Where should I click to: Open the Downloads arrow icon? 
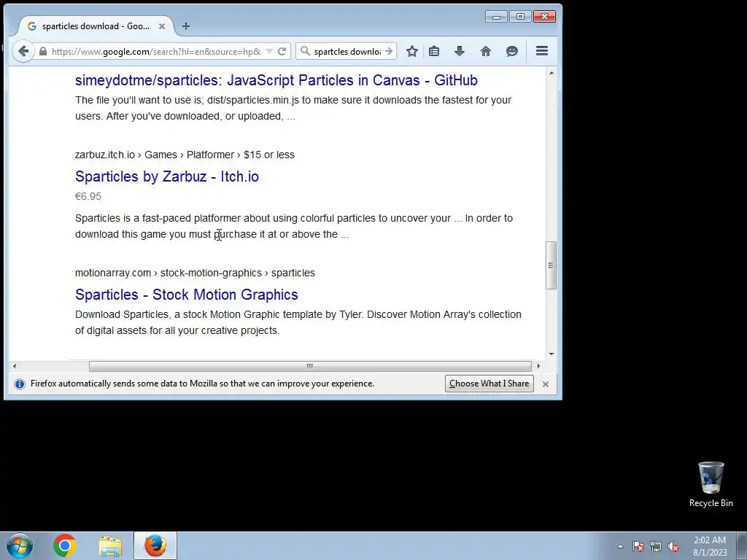pyautogui.click(x=460, y=51)
